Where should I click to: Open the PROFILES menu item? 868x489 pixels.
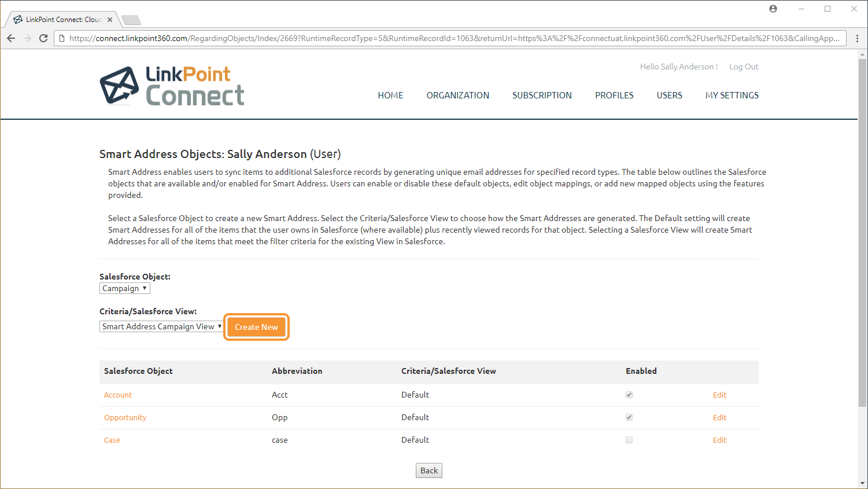[x=614, y=95]
